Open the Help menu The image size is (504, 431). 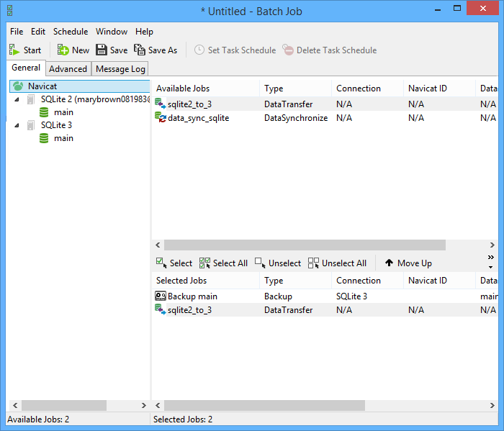[144, 32]
